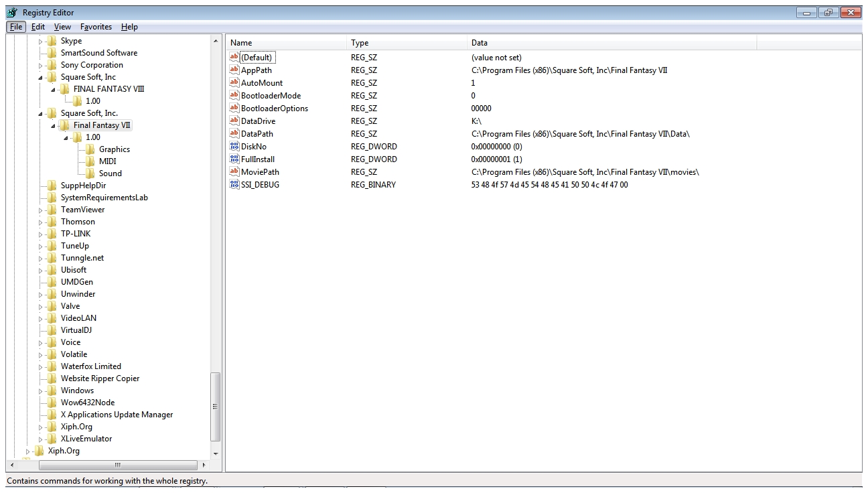Image resolution: width=868 pixels, height=493 pixels.
Task: Collapse the Square Soft, Inc. key
Action: (41, 114)
